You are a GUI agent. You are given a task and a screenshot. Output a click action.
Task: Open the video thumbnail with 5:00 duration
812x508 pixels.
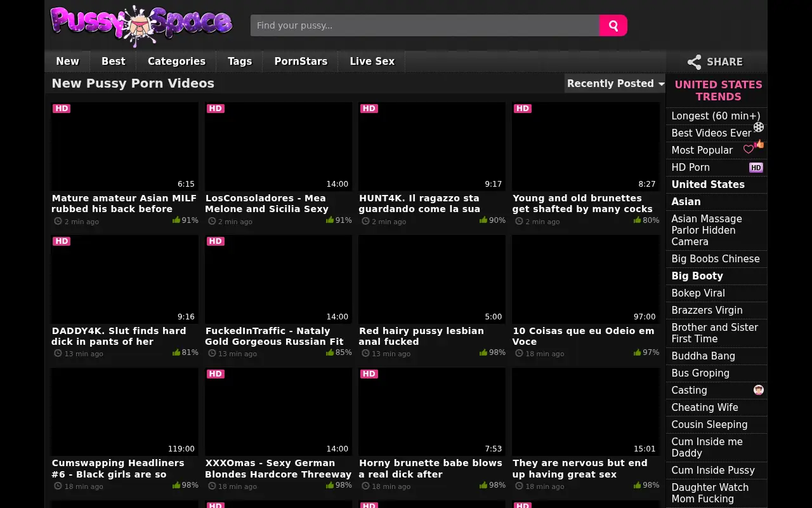pyautogui.click(x=432, y=279)
